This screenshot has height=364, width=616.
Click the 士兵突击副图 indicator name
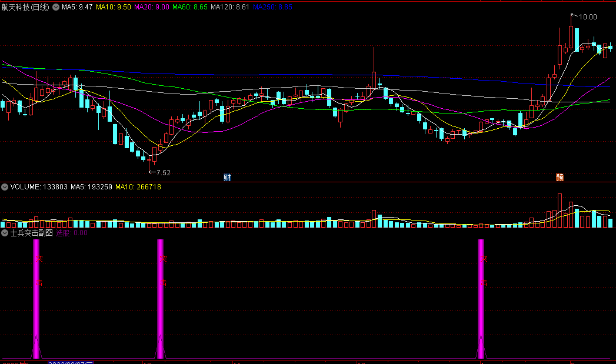pyautogui.click(x=31, y=233)
